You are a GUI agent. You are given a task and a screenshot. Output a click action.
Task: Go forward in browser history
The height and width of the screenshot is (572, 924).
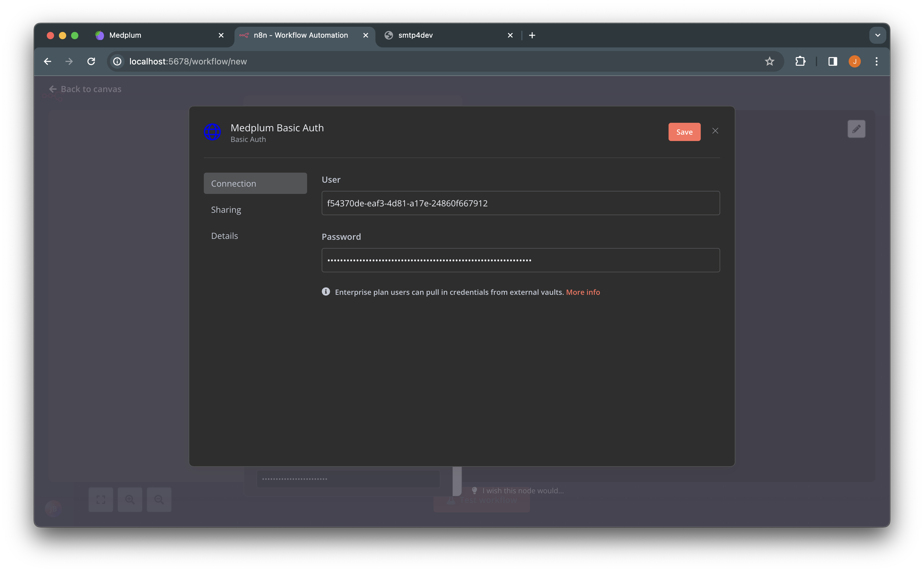point(69,61)
